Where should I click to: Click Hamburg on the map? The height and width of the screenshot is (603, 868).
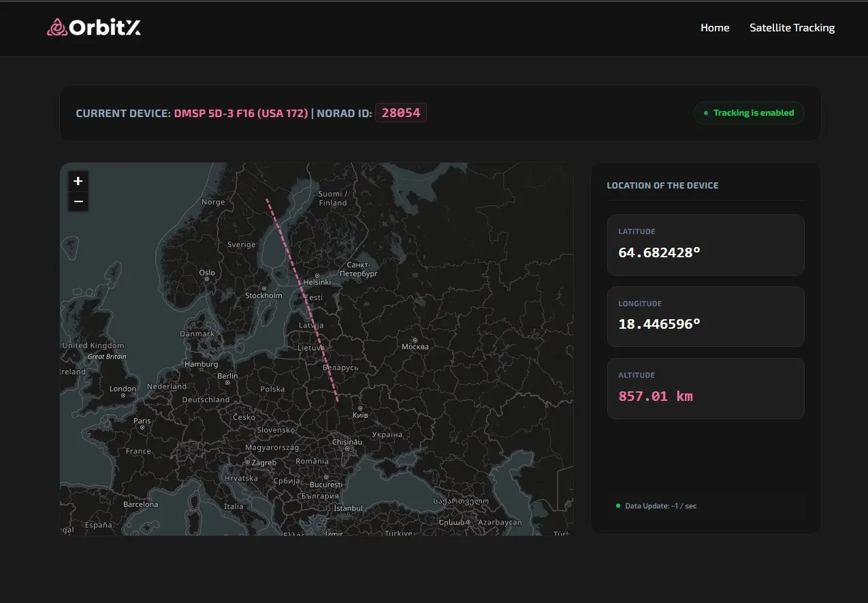(x=202, y=364)
